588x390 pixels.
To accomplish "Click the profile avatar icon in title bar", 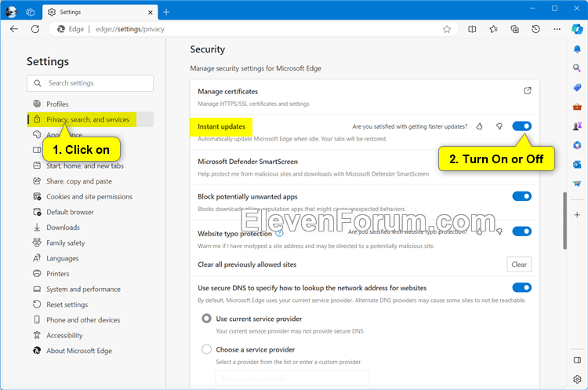I will click(11, 12).
